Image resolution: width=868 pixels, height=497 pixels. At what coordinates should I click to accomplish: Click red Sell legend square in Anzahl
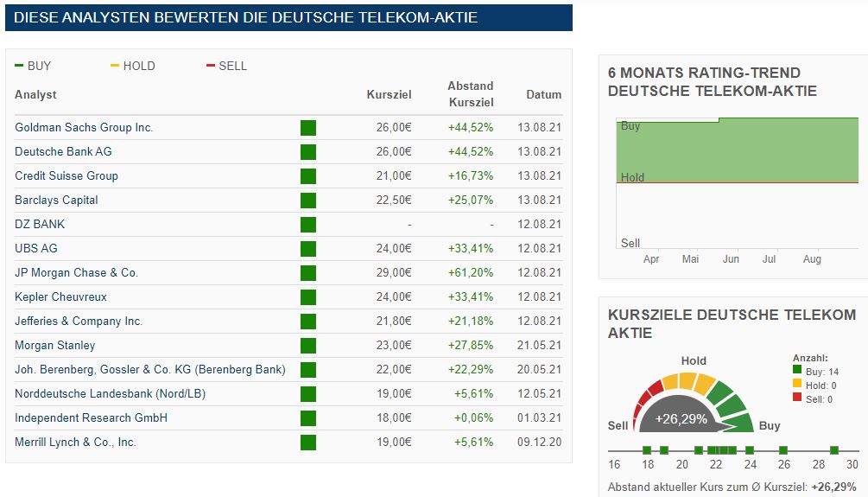point(797,399)
